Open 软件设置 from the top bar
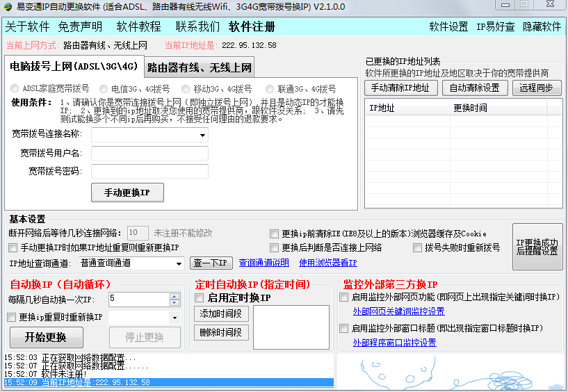The image size is (568, 392). [448, 26]
